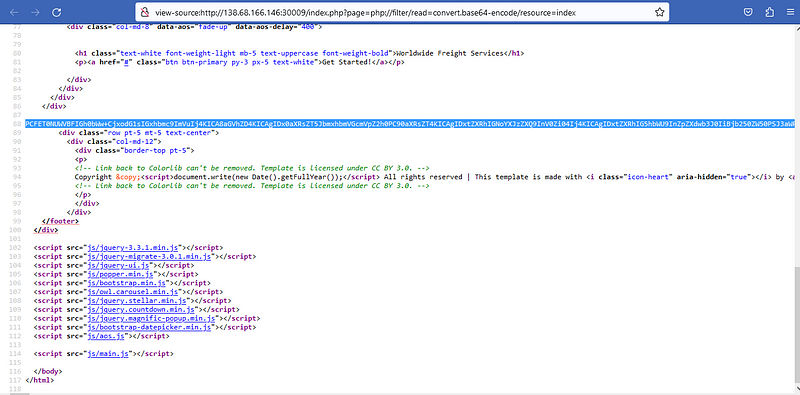Click the first Colorlib comment on line 93
This screenshot has height=395, width=800.
tap(252, 168)
